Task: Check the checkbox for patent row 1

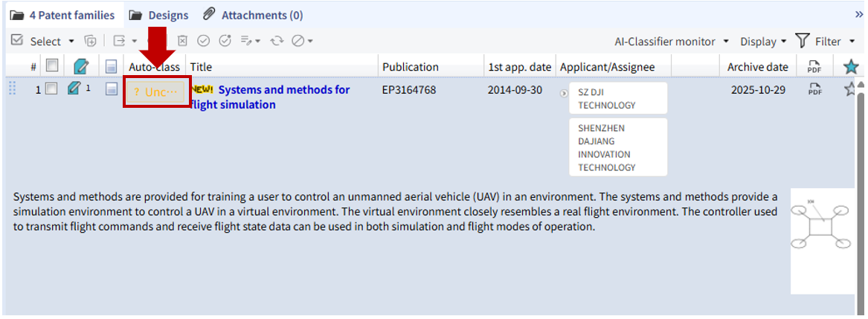Action: [51, 89]
